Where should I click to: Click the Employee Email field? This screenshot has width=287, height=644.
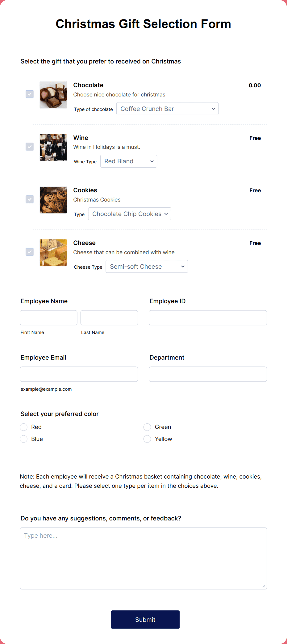coord(79,374)
